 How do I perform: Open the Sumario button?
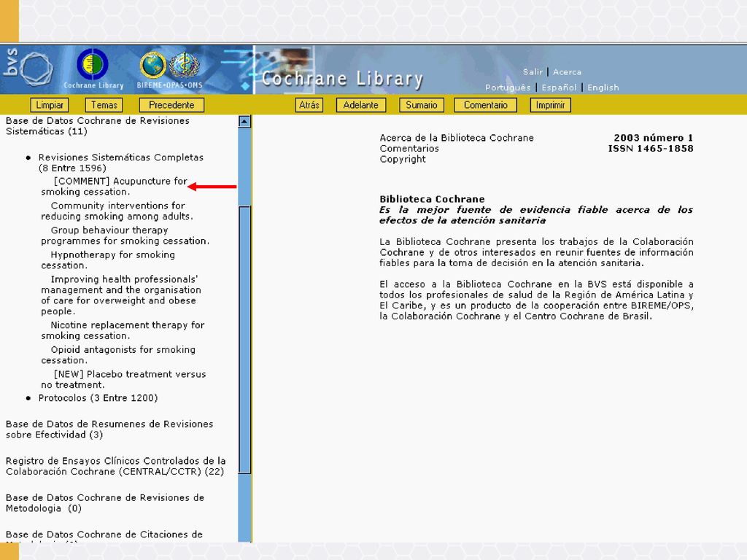pyautogui.click(x=422, y=105)
